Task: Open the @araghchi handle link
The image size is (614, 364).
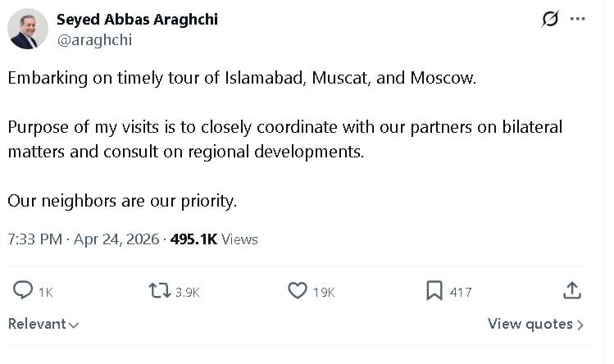Action: click(x=93, y=39)
